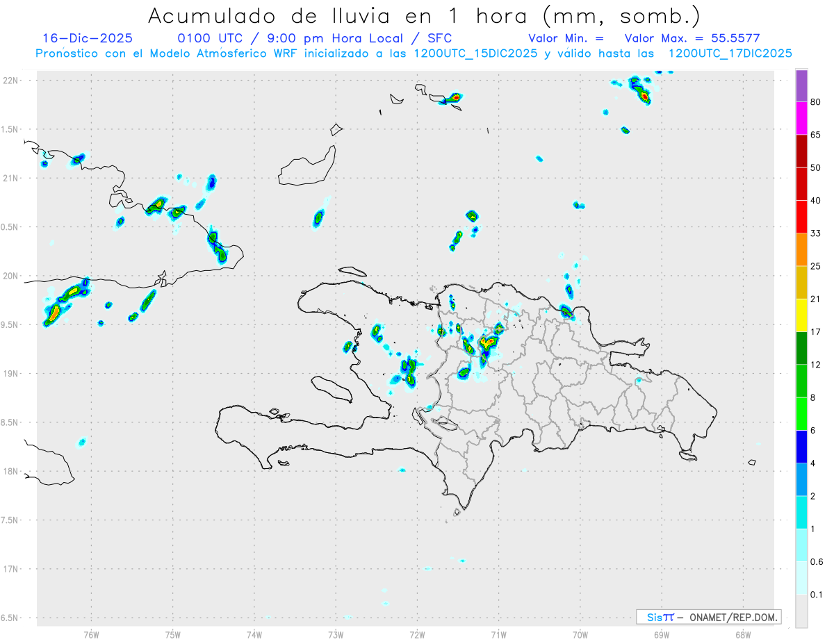Click the "68W" longitude label
The image size is (834, 644).
(x=743, y=635)
